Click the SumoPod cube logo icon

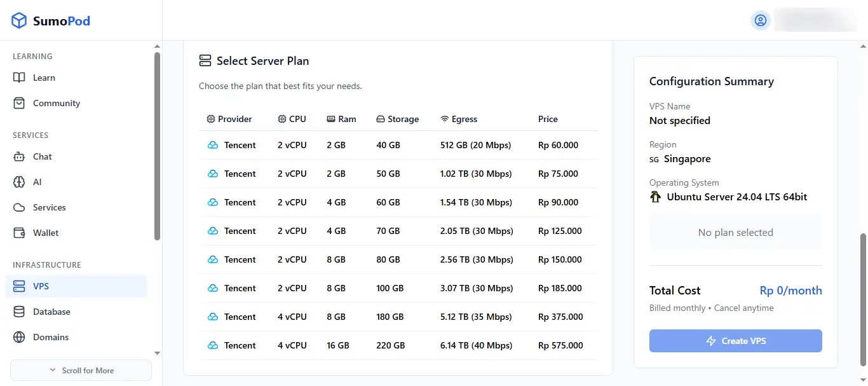[20, 20]
